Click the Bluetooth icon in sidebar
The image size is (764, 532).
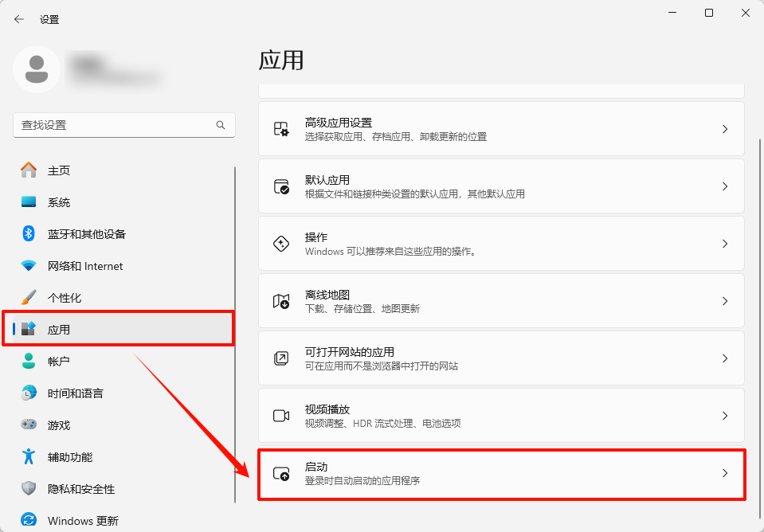[x=29, y=234]
